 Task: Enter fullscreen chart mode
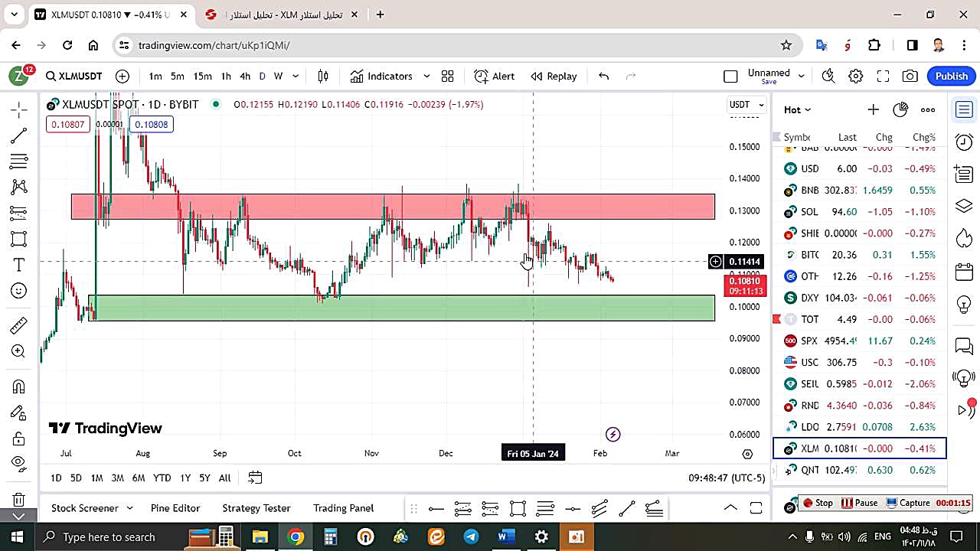click(883, 76)
